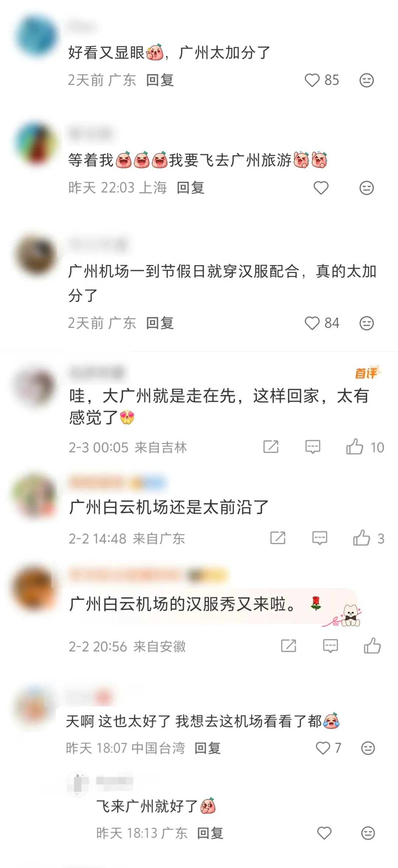Screen dimensions: 398x868
Task: Share the Jilin comment from 2-3 00:05
Action: coord(271,447)
